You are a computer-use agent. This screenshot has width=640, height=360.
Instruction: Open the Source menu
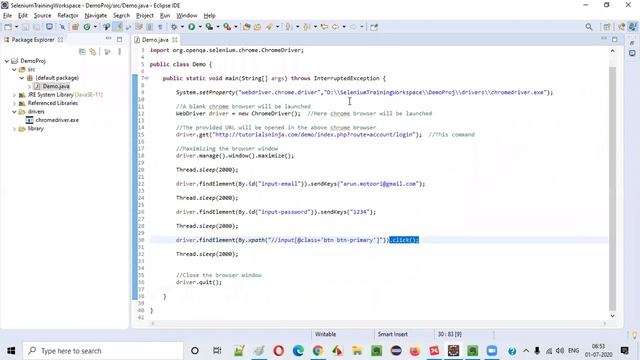42,16
